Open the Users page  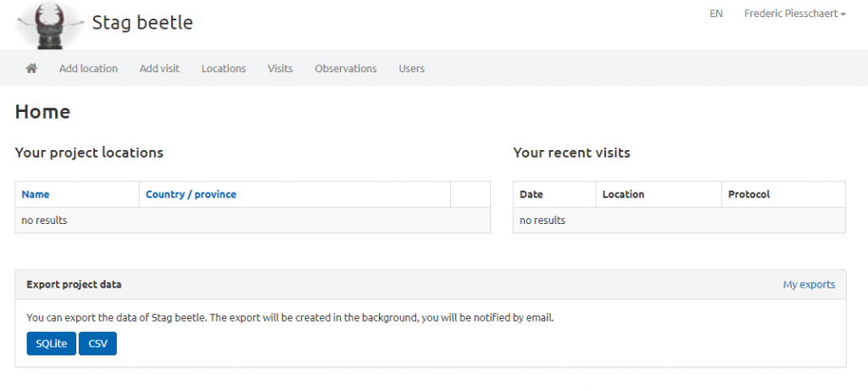tap(412, 68)
